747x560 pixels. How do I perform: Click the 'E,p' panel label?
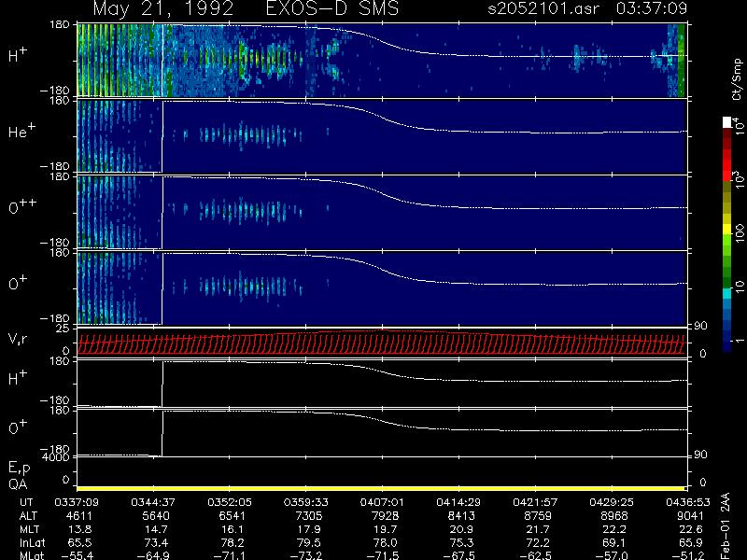[19, 469]
